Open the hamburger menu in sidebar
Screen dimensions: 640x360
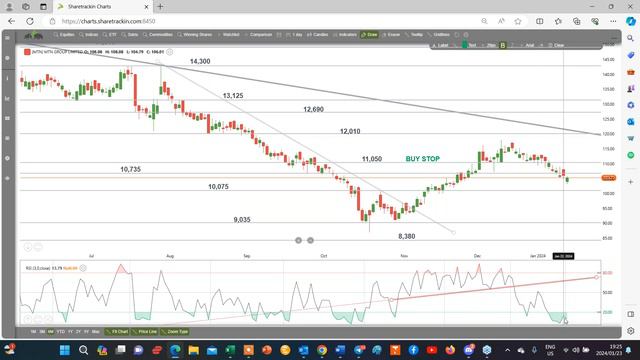click(7, 38)
